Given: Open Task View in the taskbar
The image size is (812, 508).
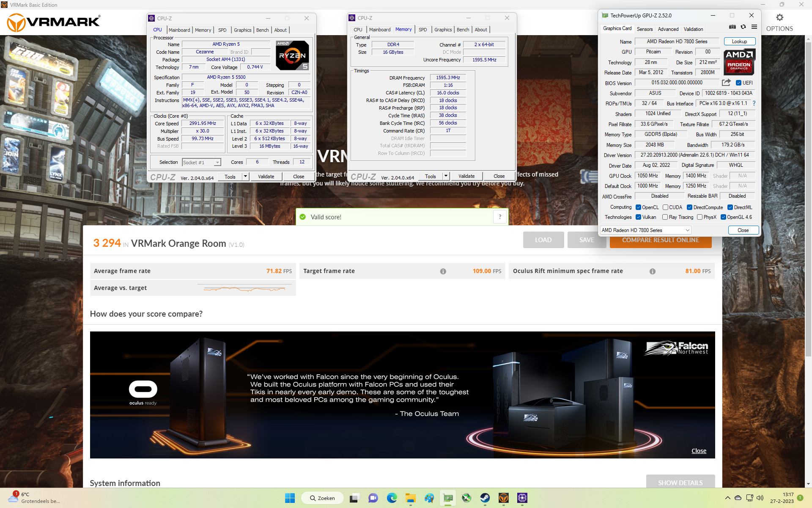Looking at the screenshot, I should tap(354, 498).
